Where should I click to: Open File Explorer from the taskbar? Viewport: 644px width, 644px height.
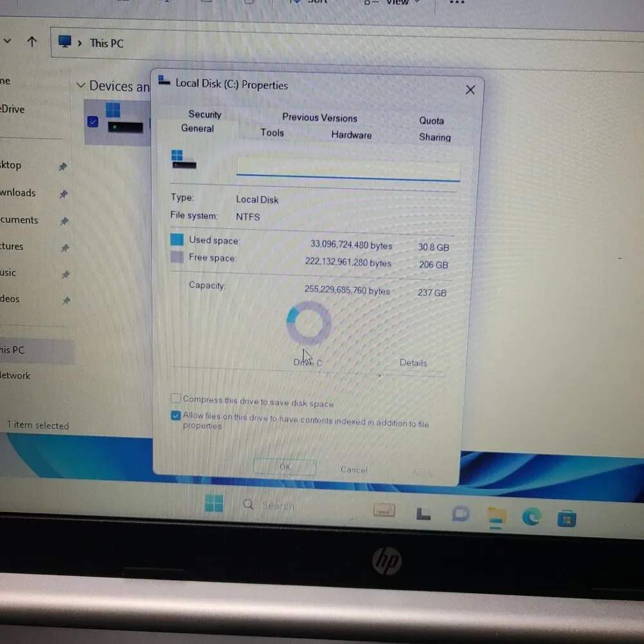[496, 516]
